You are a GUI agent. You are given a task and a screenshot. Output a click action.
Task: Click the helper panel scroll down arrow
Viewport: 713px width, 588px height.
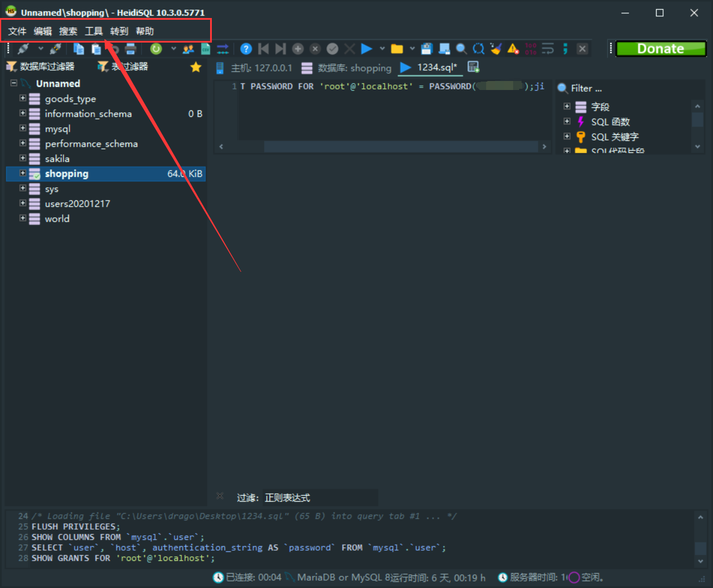click(697, 146)
